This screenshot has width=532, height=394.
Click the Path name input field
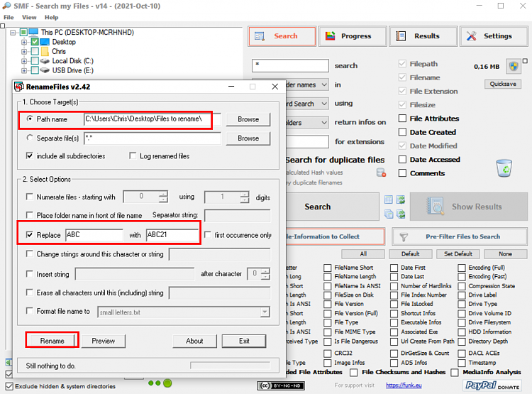153,119
